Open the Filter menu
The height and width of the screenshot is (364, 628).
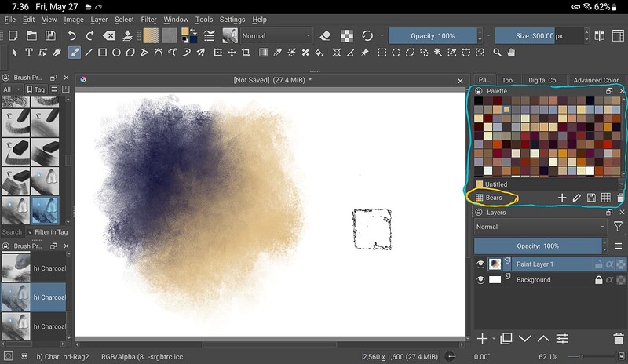[x=148, y=19]
